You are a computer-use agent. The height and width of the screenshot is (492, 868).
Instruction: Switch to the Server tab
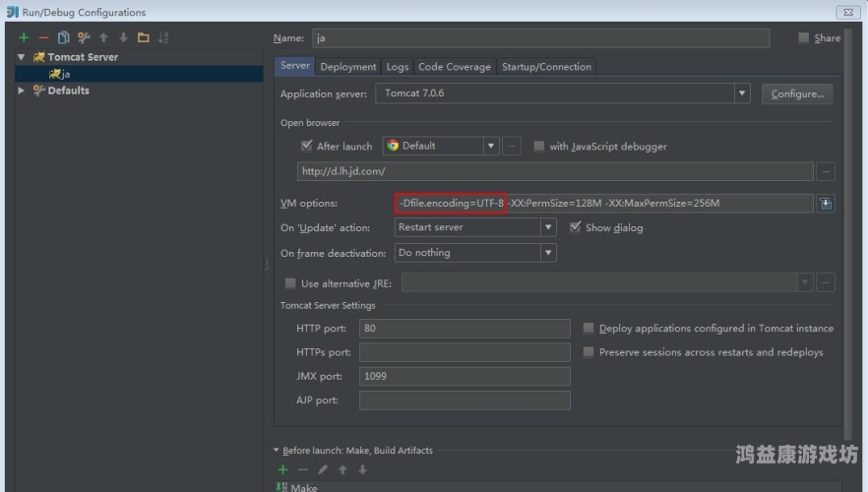(x=294, y=66)
